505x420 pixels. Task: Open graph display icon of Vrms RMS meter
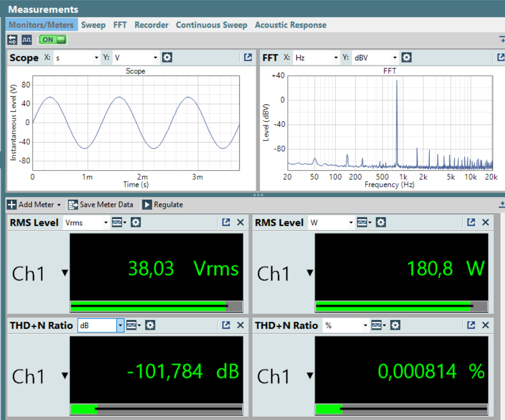pos(117,222)
